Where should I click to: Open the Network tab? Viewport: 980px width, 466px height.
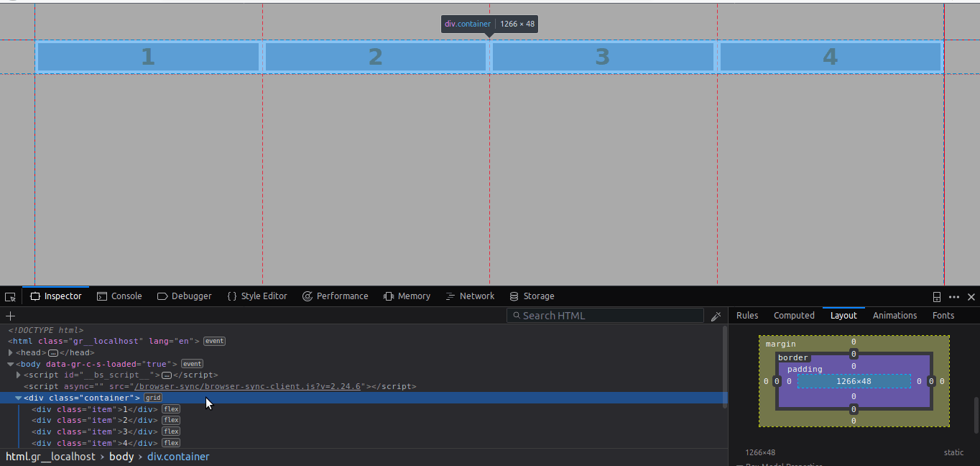470,296
